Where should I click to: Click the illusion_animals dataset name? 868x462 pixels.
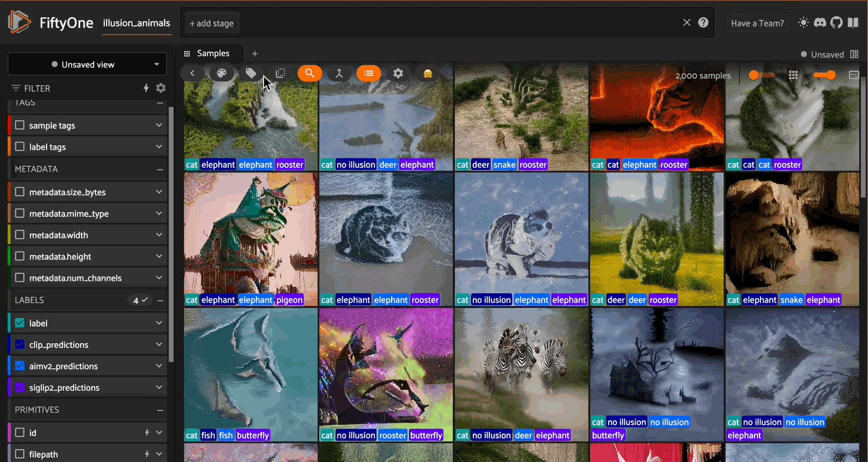pos(136,24)
